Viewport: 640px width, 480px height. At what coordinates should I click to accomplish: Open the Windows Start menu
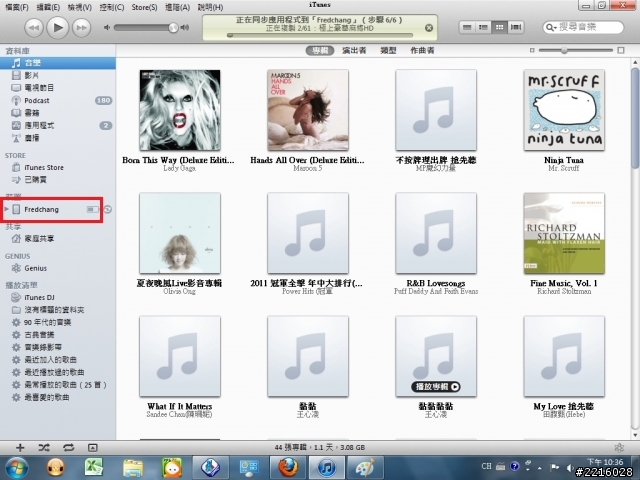point(16,468)
